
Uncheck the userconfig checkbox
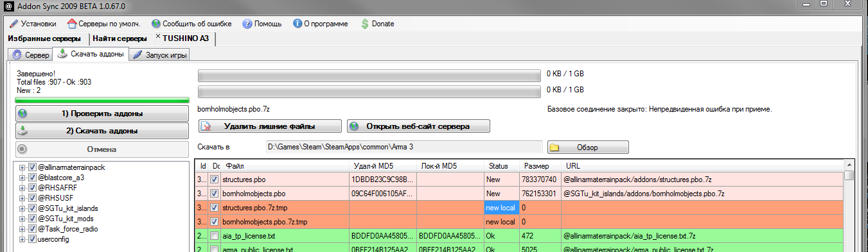pos(32,239)
